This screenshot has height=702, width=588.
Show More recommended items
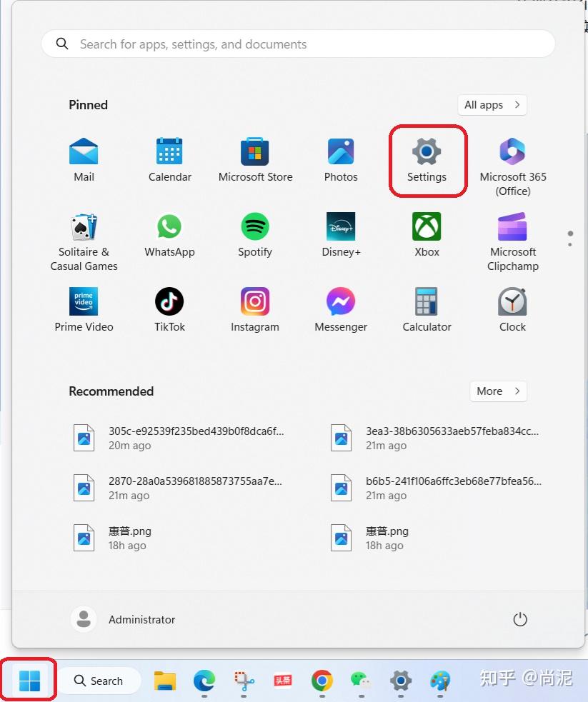(498, 391)
